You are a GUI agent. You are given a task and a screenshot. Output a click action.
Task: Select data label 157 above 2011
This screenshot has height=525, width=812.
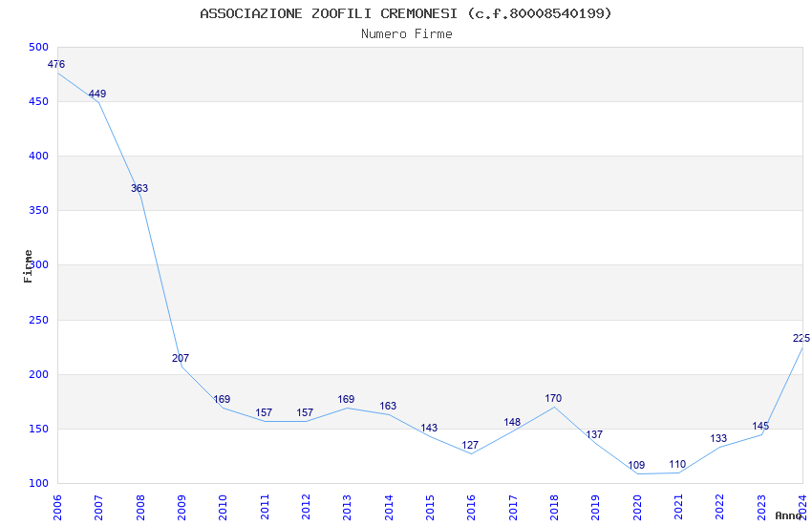point(264,412)
